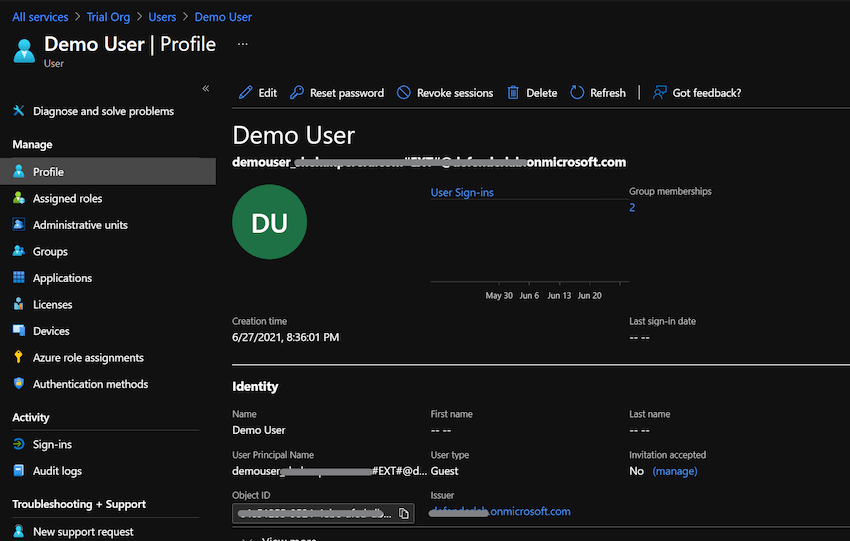
Task: Collapse the left sidebar with chevron
Action: coord(206,88)
